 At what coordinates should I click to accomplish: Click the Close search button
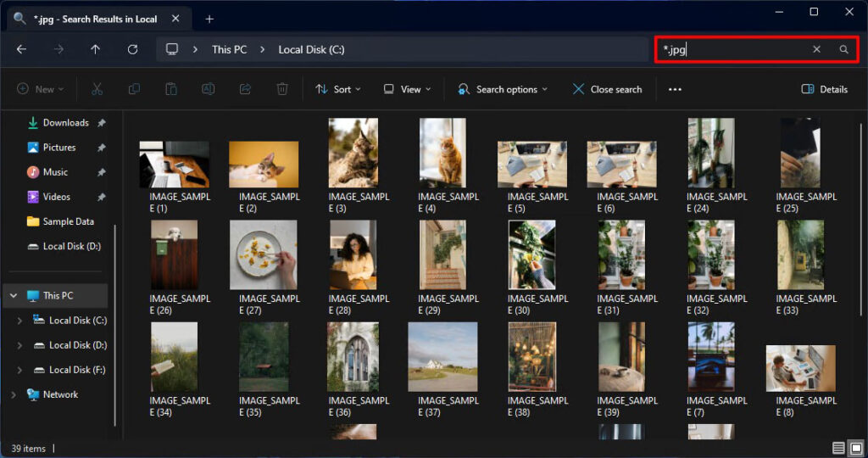pyautogui.click(x=607, y=89)
